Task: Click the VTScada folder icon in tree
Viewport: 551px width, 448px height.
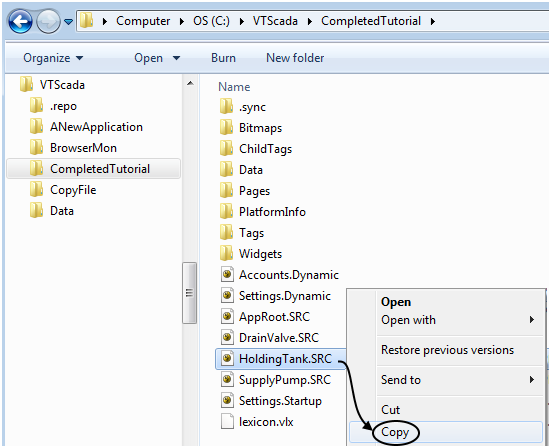Action: point(27,84)
